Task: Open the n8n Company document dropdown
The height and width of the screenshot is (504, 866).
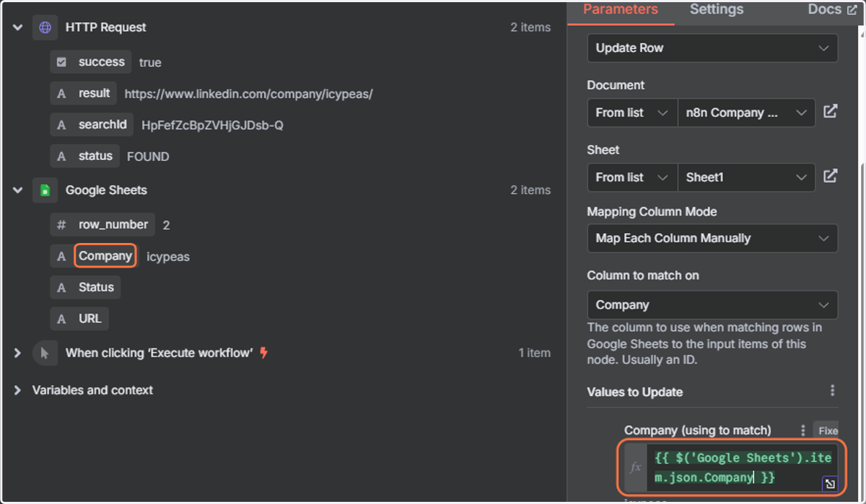Action: pyautogui.click(x=746, y=112)
